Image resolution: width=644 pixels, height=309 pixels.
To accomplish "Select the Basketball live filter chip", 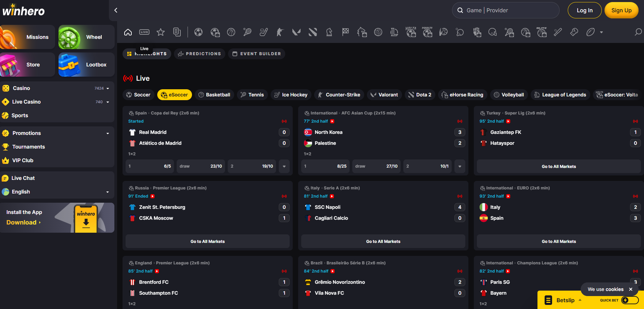I will (214, 95).
